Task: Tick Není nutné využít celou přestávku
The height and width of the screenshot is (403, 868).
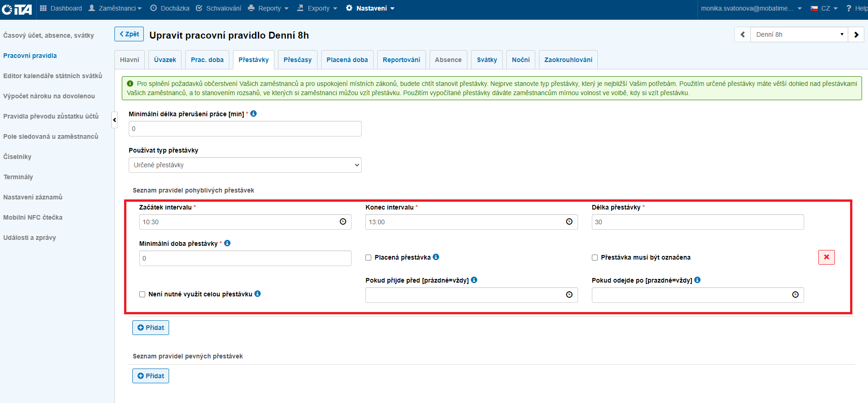Action: pyautogui.click(x=142, y=295)
